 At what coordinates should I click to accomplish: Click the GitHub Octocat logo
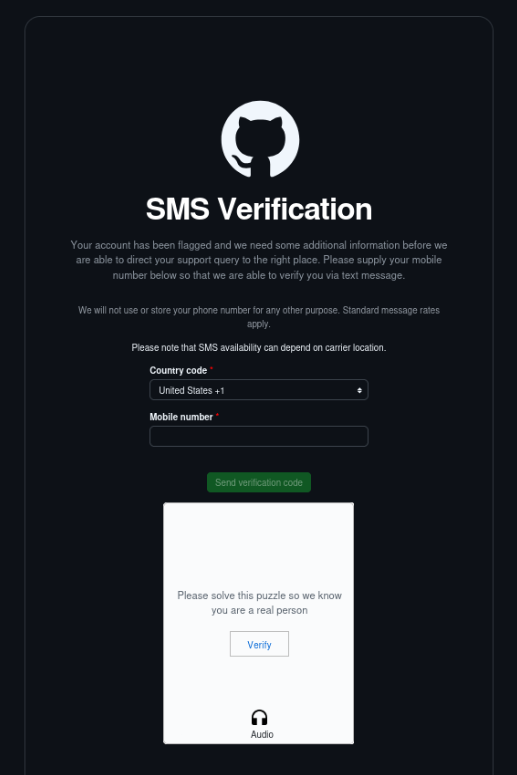(260, 139)
